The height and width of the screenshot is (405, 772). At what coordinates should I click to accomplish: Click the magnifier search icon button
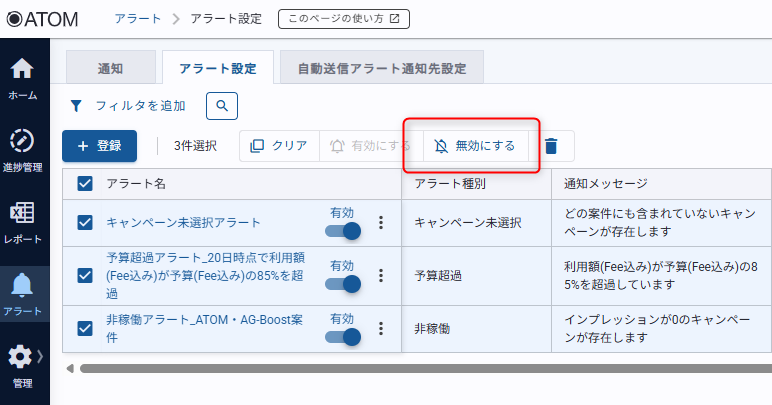[x=221, y=105]
